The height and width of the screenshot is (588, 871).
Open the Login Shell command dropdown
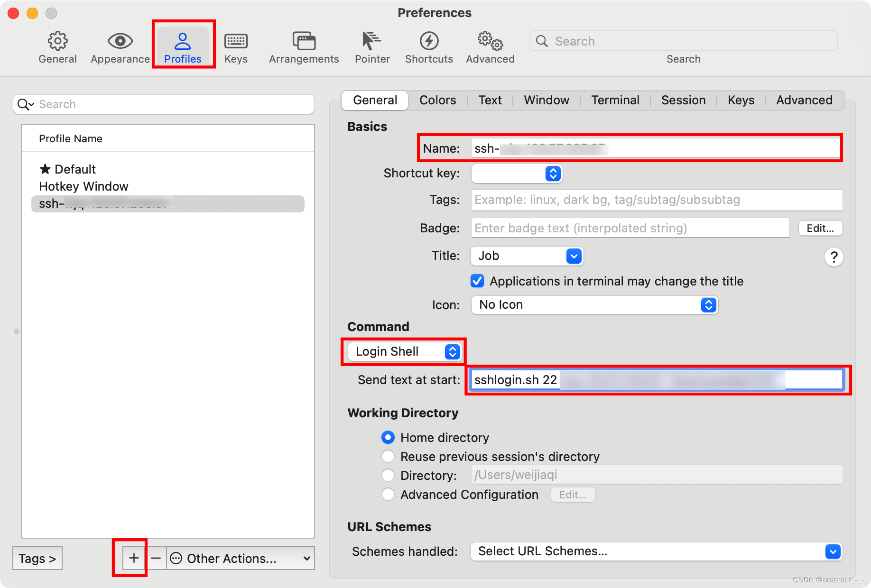[x=404, y=351]
